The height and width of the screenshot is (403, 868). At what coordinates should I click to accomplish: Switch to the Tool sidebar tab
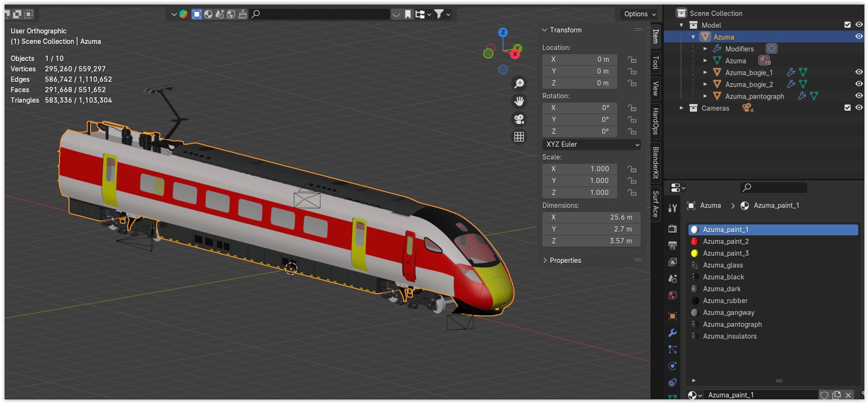[656, 62]
